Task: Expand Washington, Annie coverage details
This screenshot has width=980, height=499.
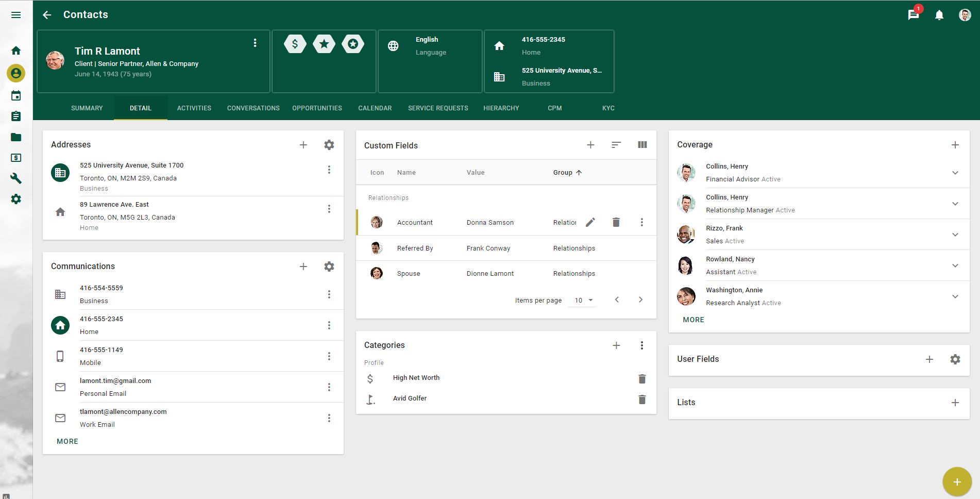Action: coord(955,296)
